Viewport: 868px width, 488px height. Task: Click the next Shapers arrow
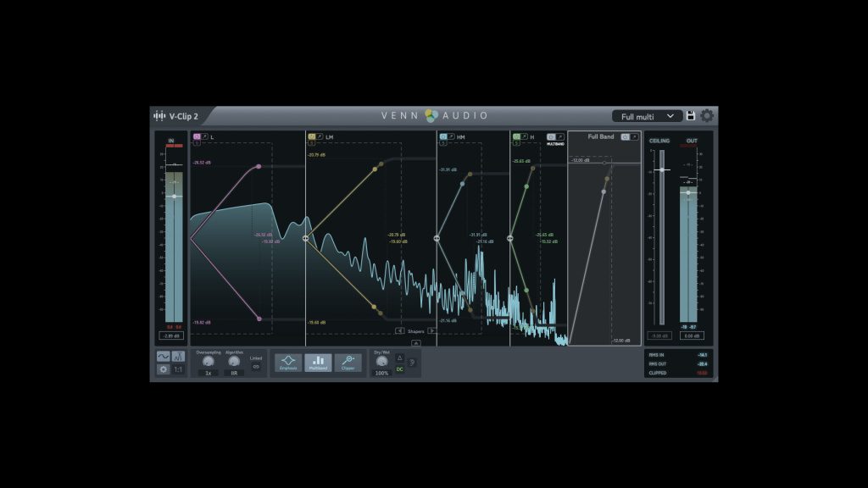431,331
